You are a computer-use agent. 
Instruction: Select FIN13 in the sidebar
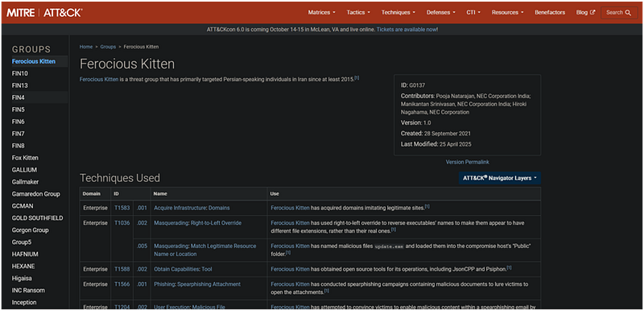tap(19, 85)
